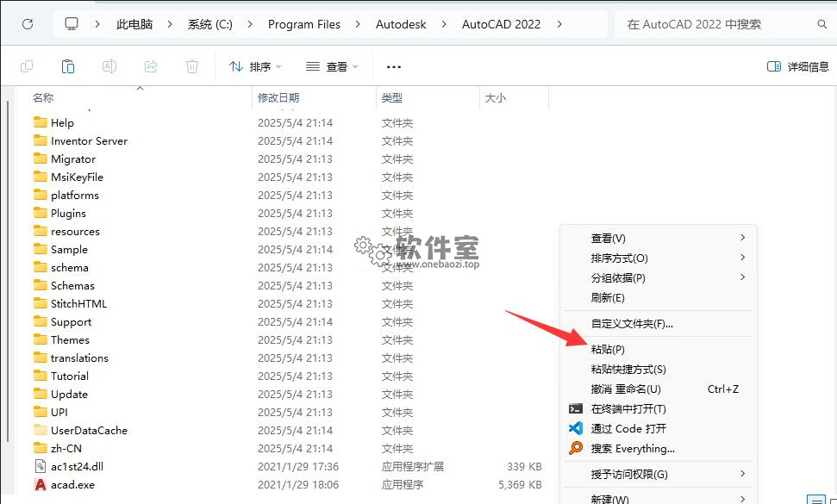Click the search magnifier icon
837x504 pixels.
[822, 24]
